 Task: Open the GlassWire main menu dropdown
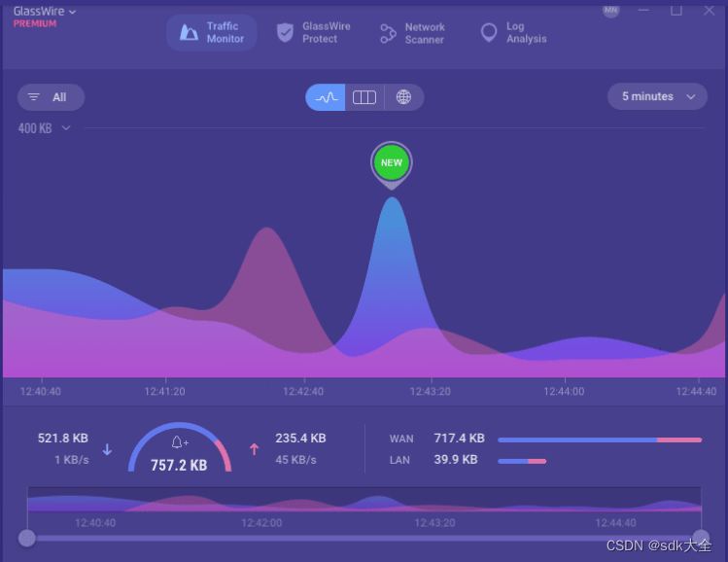click(45, 11)
